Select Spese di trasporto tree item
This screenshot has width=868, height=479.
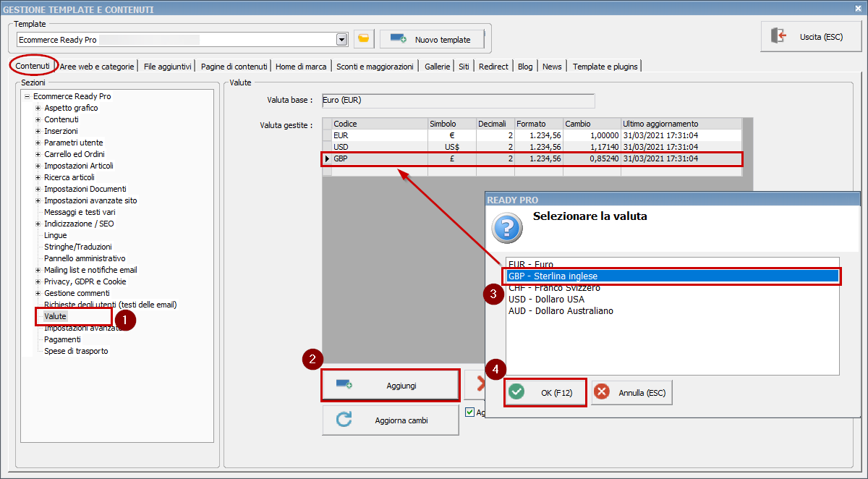76,351
